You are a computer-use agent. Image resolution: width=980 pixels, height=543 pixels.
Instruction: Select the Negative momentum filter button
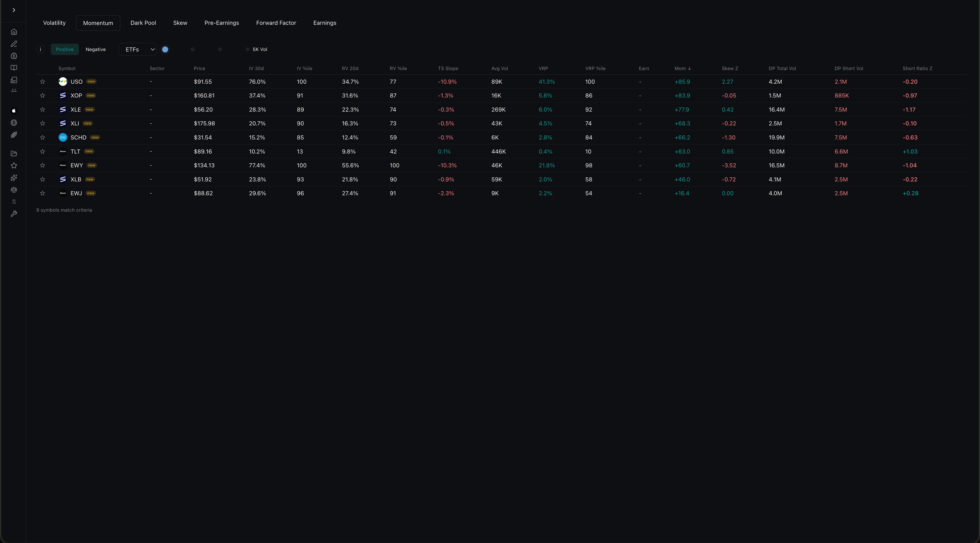tap(96, 50)
